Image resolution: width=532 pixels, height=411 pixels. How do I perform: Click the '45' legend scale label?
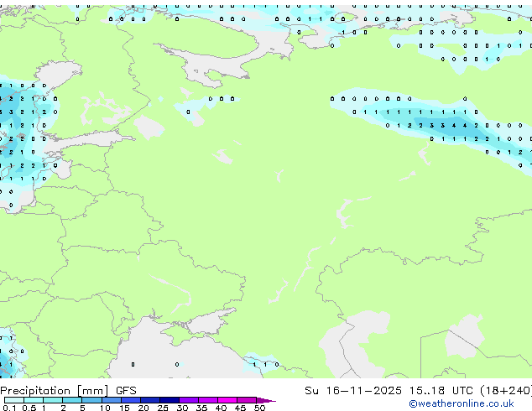coord(240,408)
